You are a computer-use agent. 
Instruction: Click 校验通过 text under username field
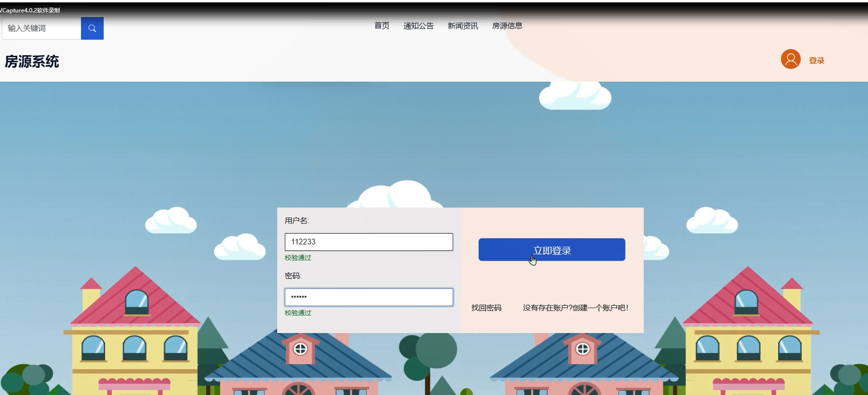coord(298,257)
